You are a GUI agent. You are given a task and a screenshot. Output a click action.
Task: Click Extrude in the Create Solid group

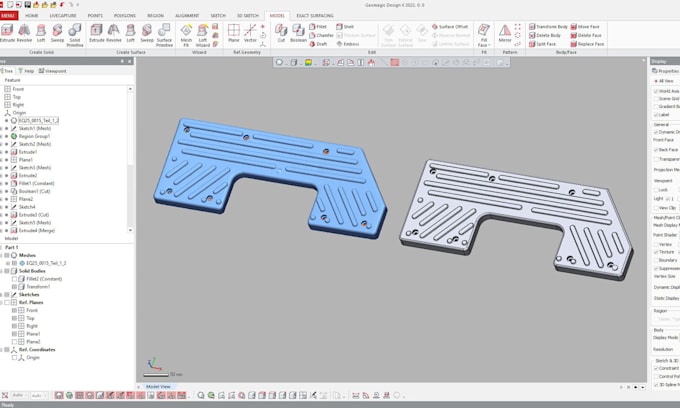[x=7, y=33]
